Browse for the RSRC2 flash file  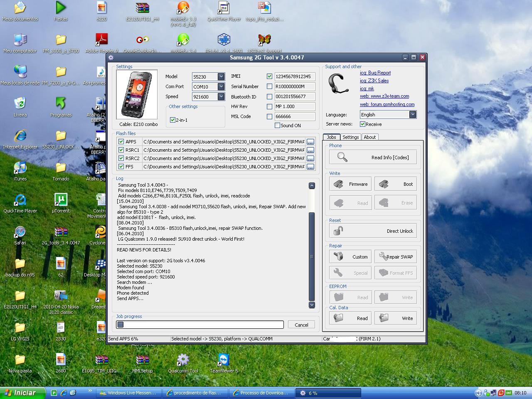[x=310, y=158]
